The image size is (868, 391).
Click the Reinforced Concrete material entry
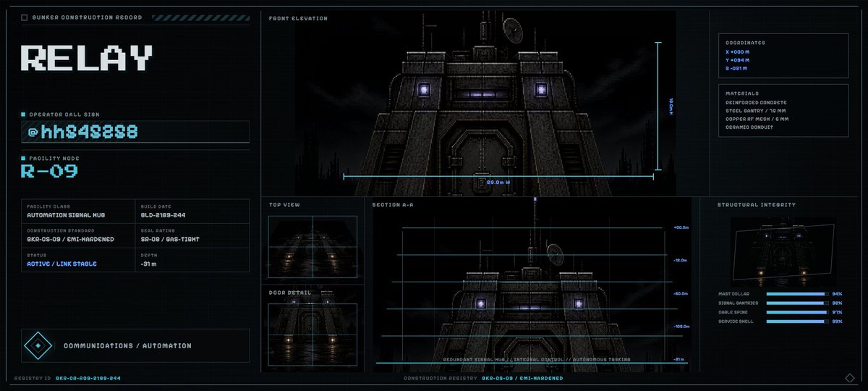[x=757, y=103]
